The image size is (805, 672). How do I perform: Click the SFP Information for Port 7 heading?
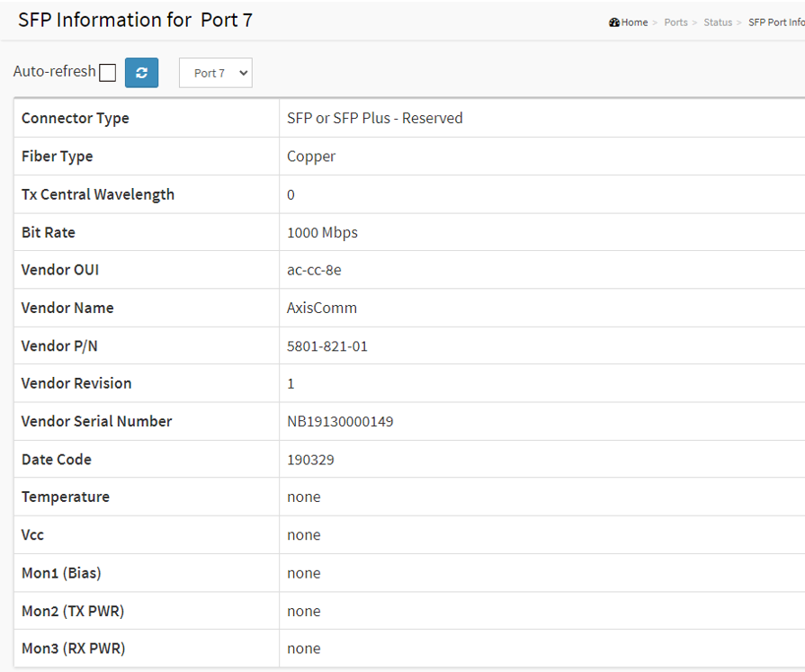136,20
